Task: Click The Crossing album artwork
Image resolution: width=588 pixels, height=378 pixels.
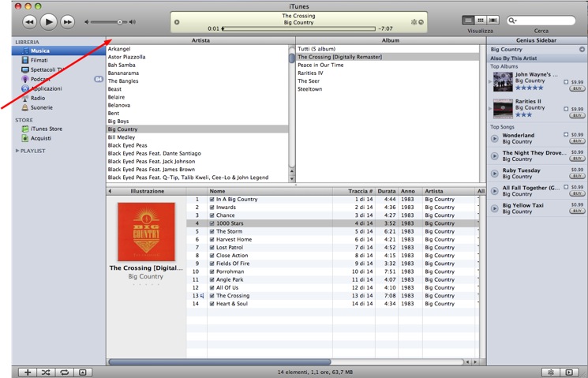Action: (146, 231)
